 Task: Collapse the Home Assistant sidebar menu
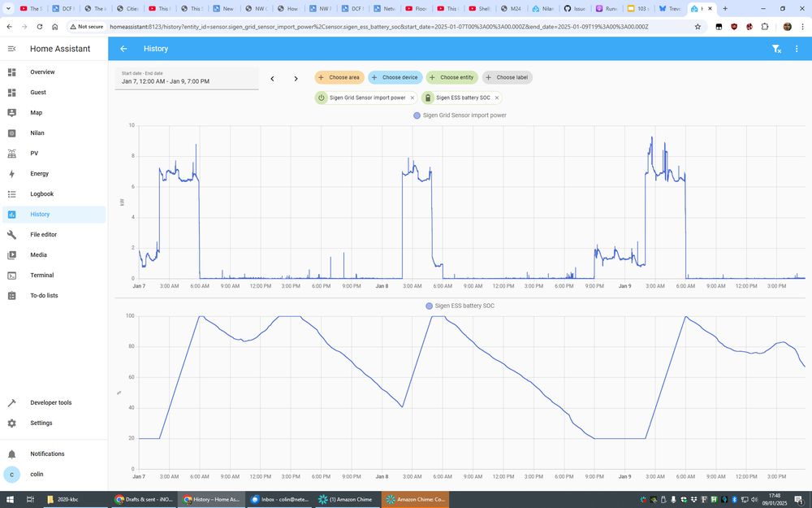12,49
